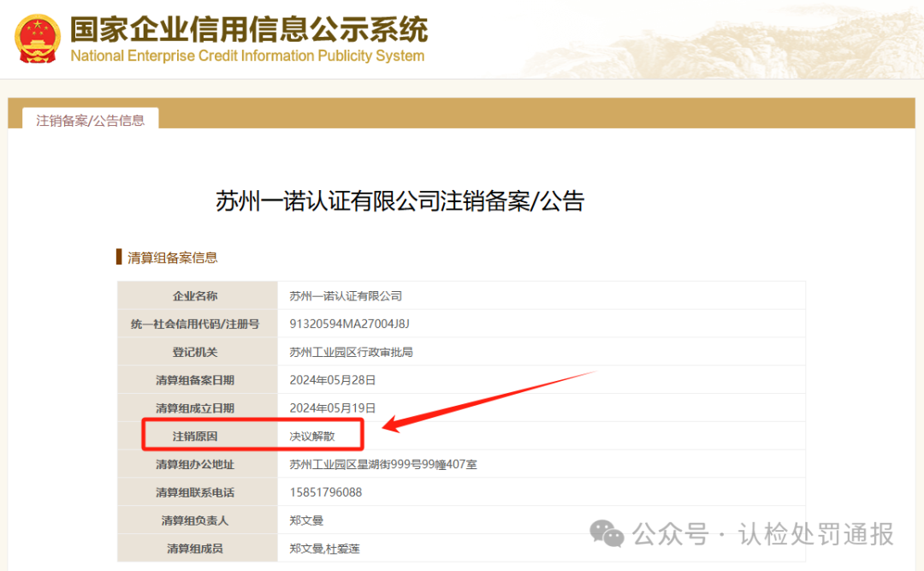Select the 注销原因 label cell
Screen dimensions: 924x571
[x=198, y=436]
